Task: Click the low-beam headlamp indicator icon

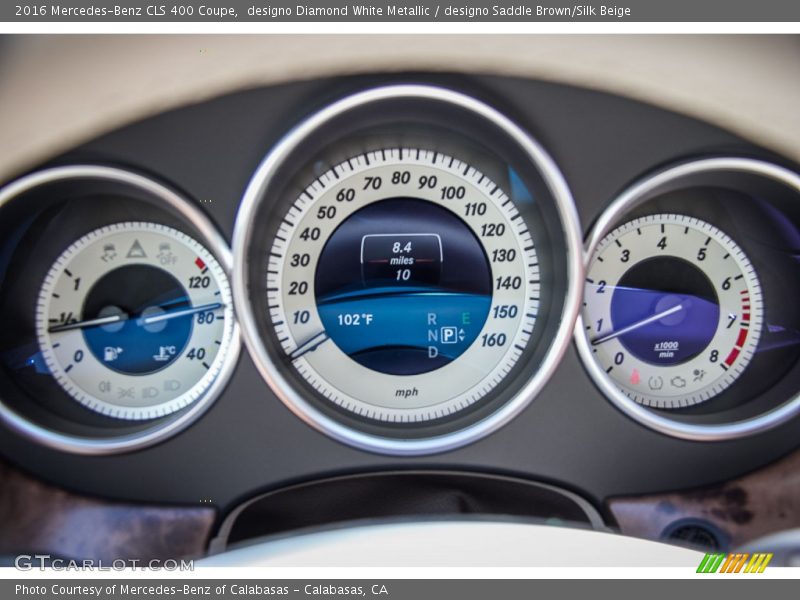Action: 150,392
